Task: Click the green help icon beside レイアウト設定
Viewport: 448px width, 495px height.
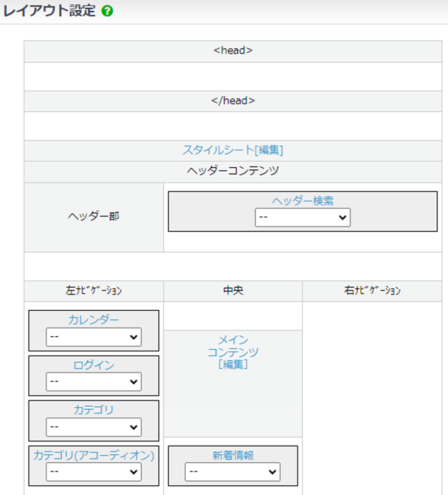Action: point(107,12)
